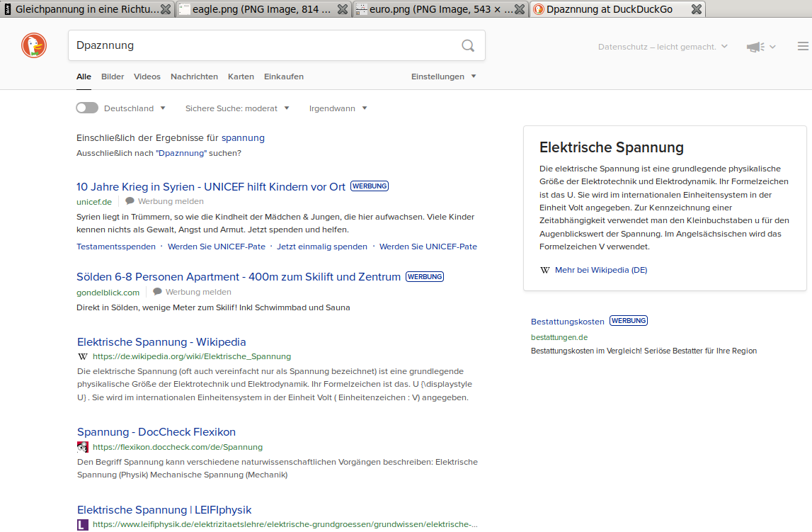Close the Dpaznnung at DuckDuckGo tab
This screenshot has width=812, height=532.
click(697, 9)
